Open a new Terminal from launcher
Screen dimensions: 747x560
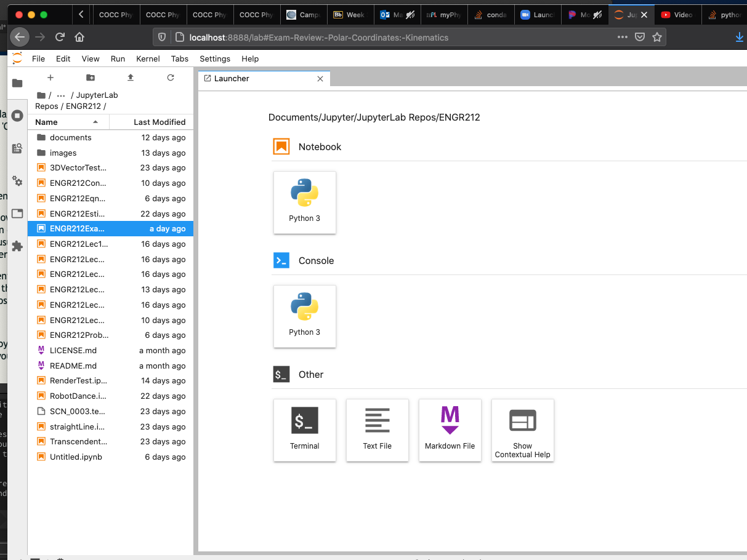pyautogui.click(x=305, y=430)
